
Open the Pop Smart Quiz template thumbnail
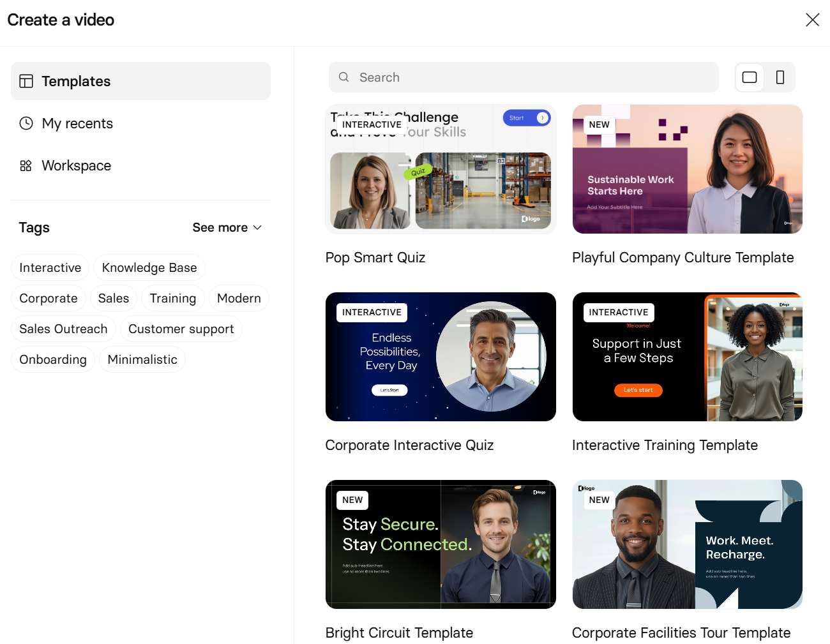(x=441, y=170)
